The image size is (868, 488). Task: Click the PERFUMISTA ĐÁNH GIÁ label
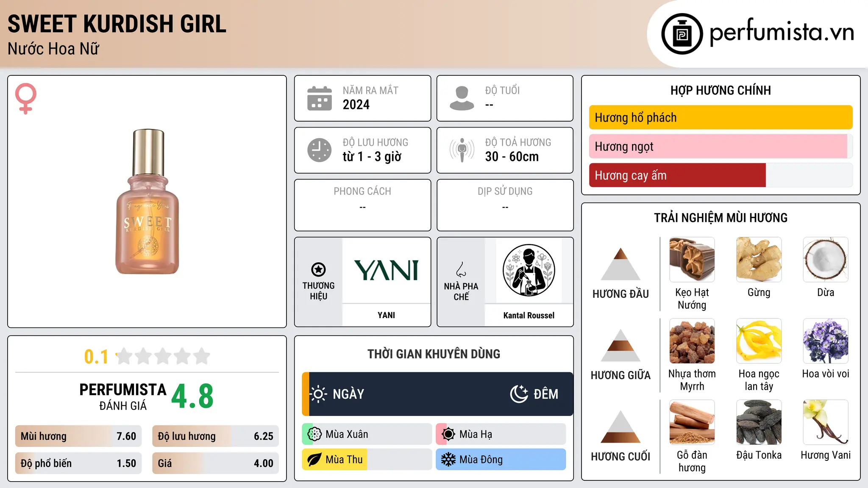point(123,397)
